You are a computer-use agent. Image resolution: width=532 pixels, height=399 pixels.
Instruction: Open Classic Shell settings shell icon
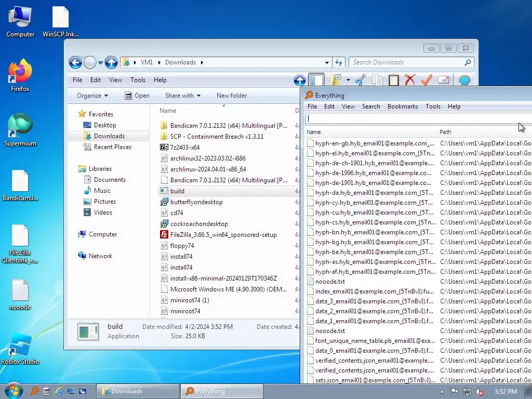coord(464,80)
